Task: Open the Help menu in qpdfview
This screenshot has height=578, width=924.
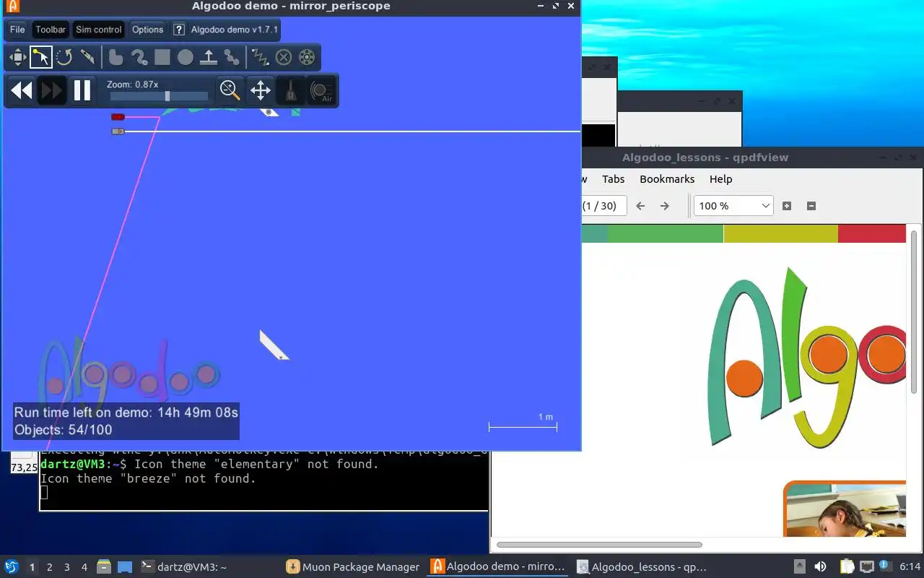Action: 720,179
